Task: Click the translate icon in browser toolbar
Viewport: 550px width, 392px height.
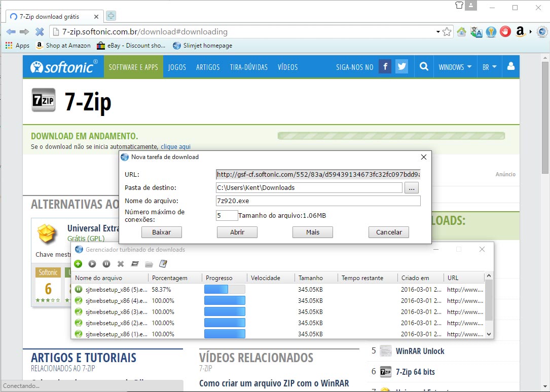Action: tap(476, 32)
